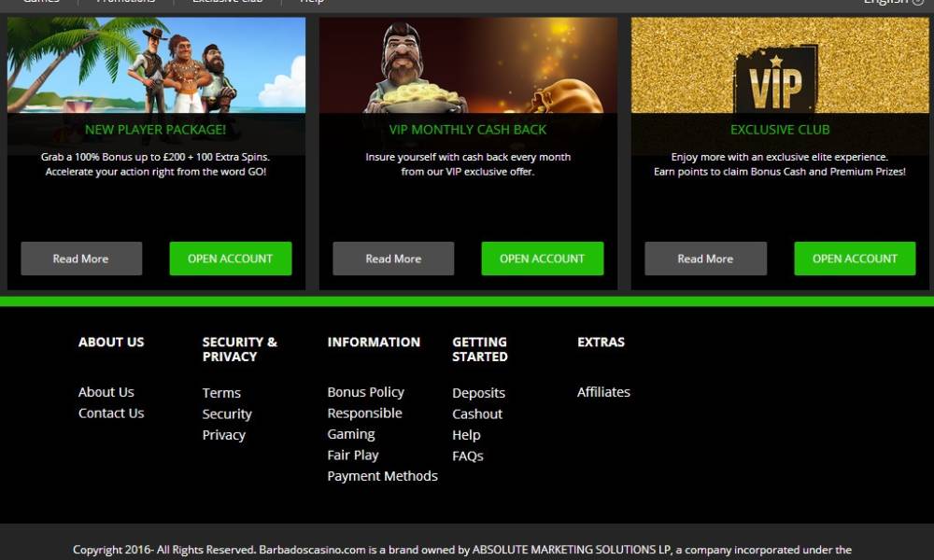The height and width of the screenshot is (560, 934).
Task: Click the VIP Monthly Cash Back banner image
Action: 468,65
